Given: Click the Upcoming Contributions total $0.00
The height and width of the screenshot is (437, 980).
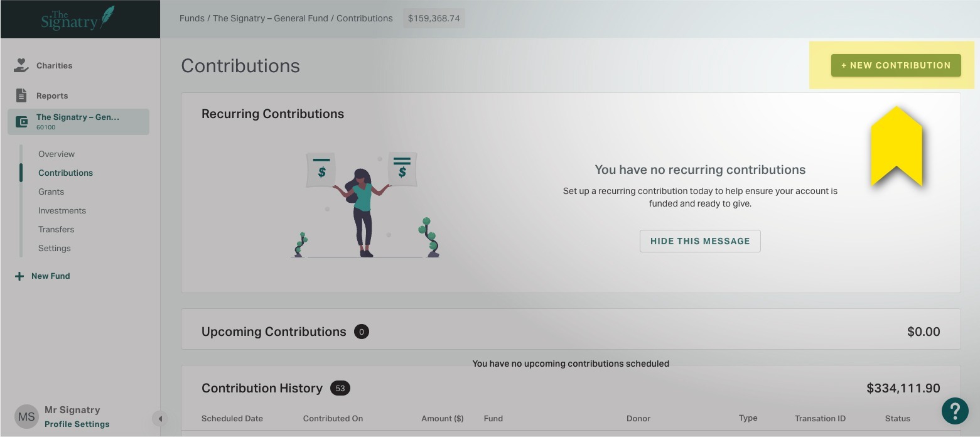Looking at the screenshot, I should click(x=923, y=332).
